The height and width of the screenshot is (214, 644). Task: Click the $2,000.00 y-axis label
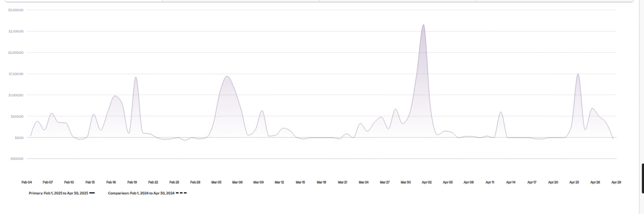coord(16,53)
